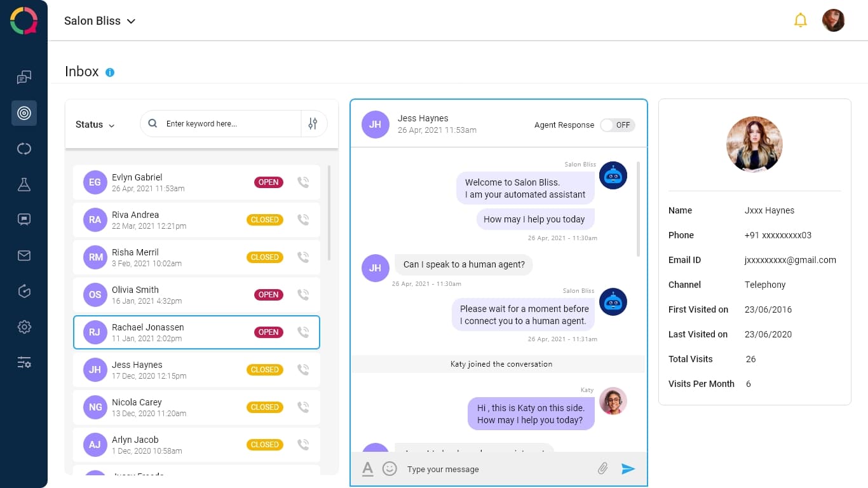Open the circular sync icon in sidebar
This screenshot has height=488, width=868.
tap(24, 149)
